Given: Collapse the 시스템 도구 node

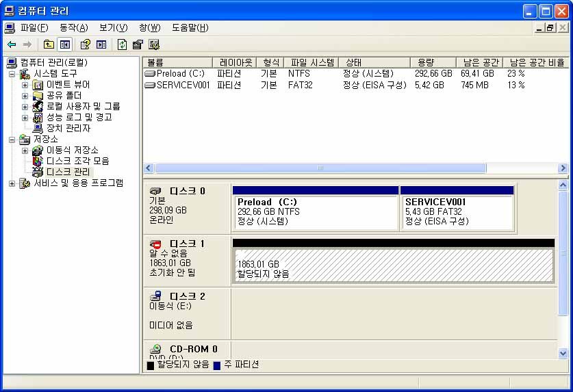Looking at the screenshot, I should click(12, 74).
